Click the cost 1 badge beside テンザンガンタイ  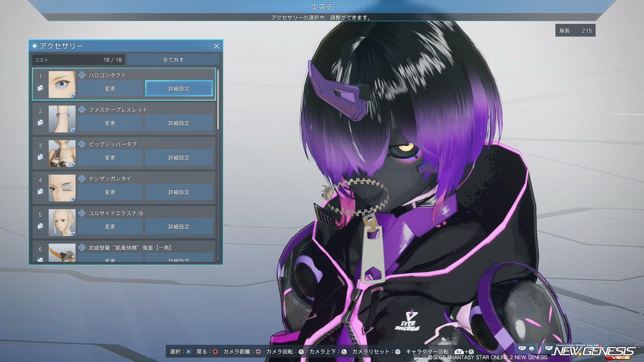82,179
